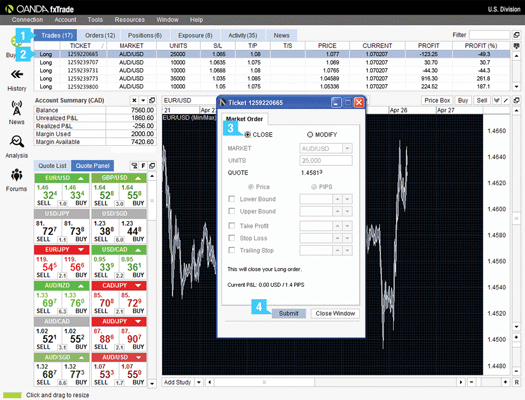Image resolution: width=525 pixels, height=400 pixels.
Task: Switch to the Quote List tab
Action: click(x=52, y=165)
